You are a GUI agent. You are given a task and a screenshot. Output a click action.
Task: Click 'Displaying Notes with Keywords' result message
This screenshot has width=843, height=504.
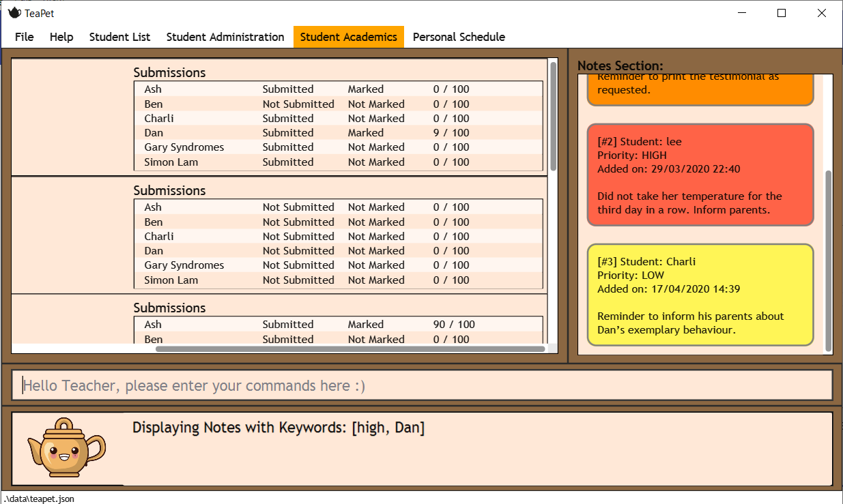coord(278,428)
